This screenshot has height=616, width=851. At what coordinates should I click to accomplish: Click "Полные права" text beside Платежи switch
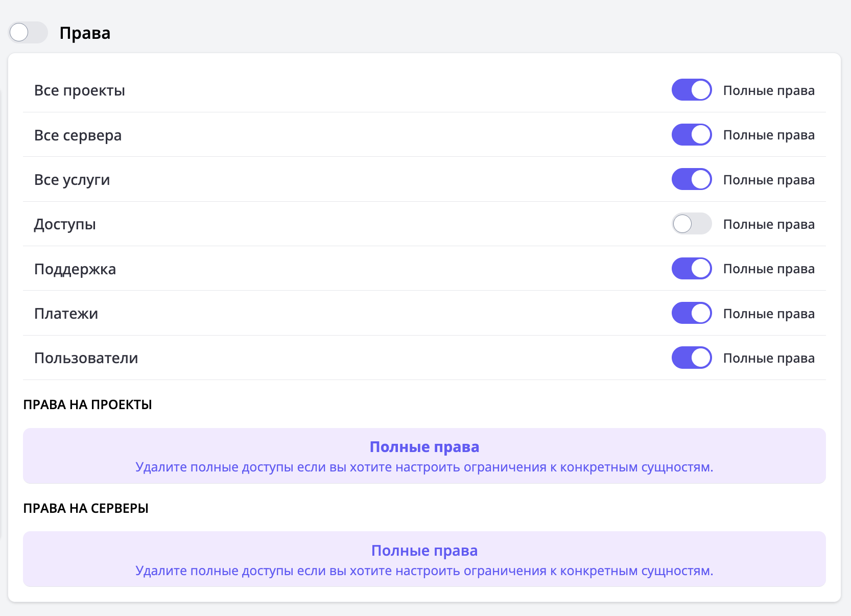tap(768, 314)
